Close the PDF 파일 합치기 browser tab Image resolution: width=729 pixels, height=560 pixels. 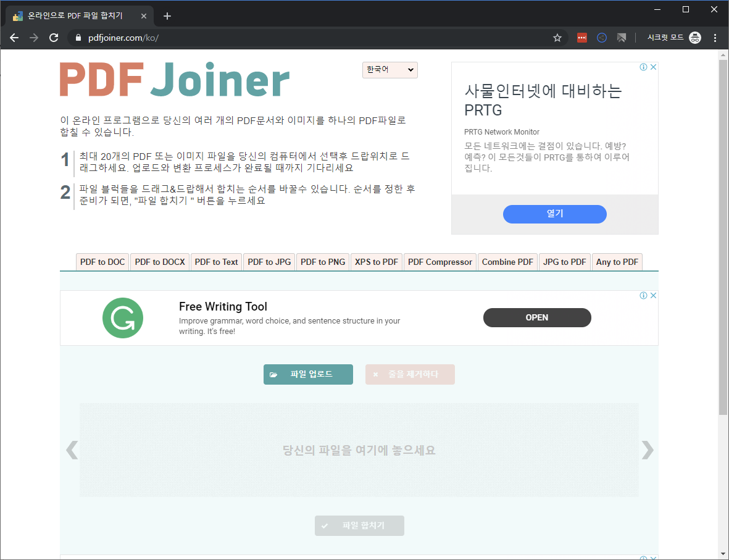coord(144,16)
